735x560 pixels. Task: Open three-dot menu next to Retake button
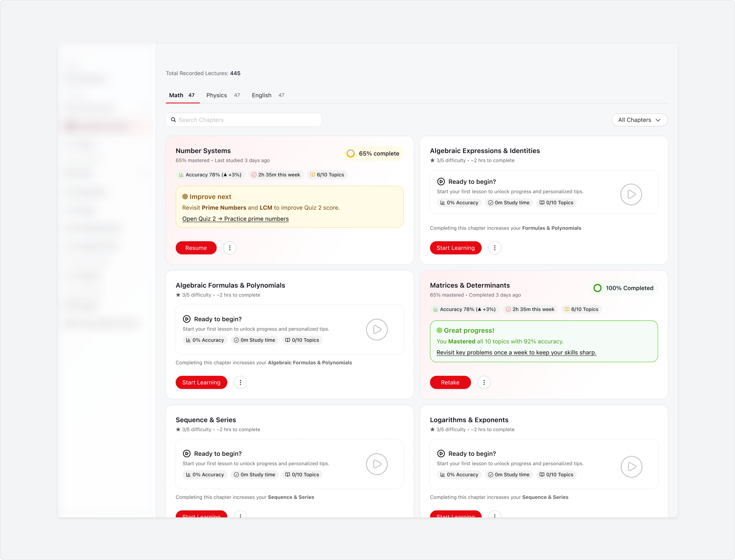(484, 382)
